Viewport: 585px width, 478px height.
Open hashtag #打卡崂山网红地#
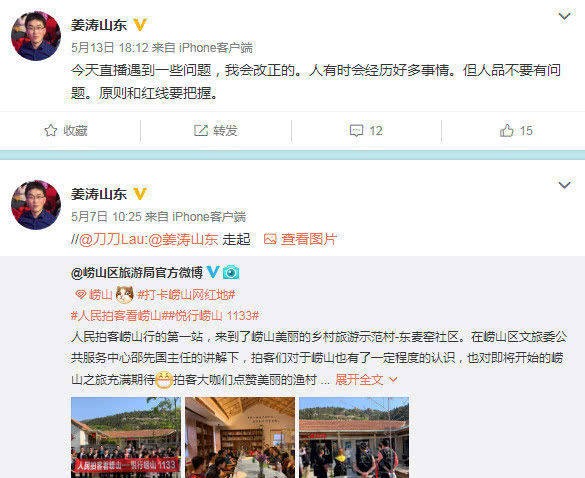186,295
